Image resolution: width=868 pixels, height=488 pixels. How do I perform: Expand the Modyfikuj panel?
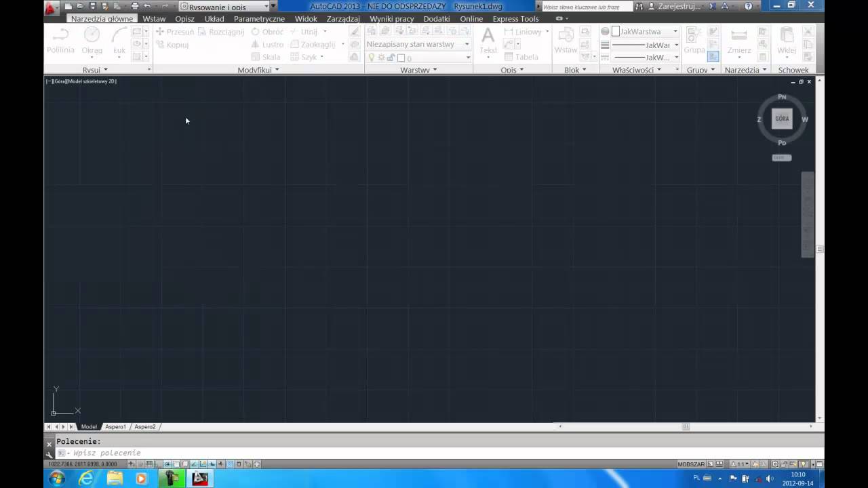[258, 70]
